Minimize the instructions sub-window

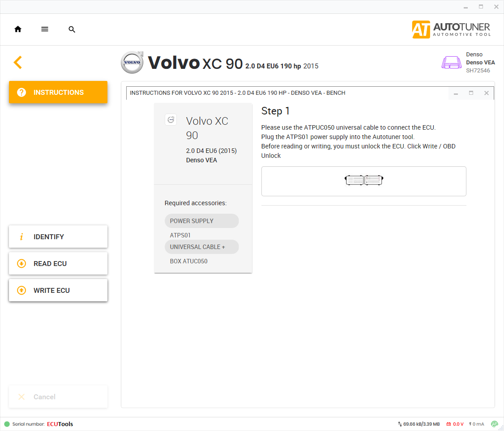click(456, 93)
